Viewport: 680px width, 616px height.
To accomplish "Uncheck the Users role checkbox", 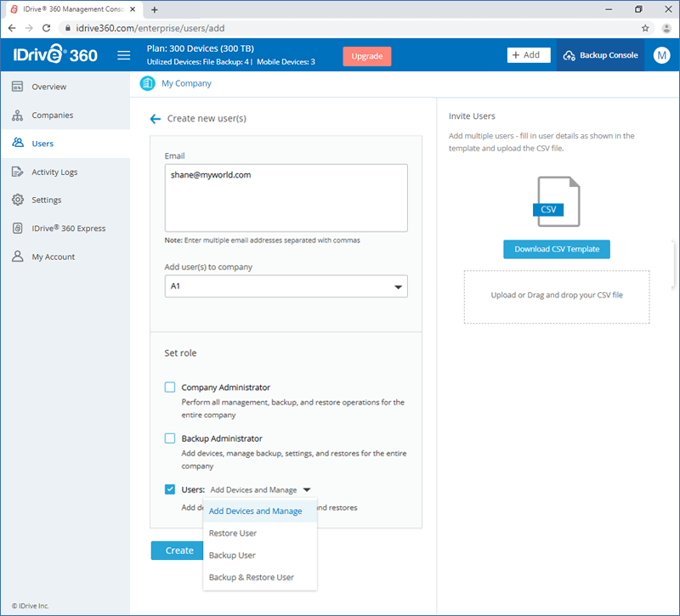I will [170, 489].
